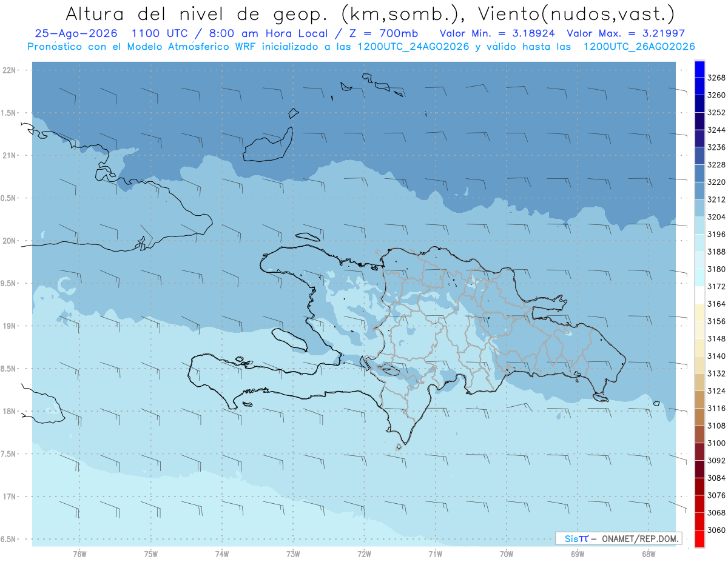Click the '3268' colorbar value
Screen dimensions: 728x562
click(x=716, y=78)
